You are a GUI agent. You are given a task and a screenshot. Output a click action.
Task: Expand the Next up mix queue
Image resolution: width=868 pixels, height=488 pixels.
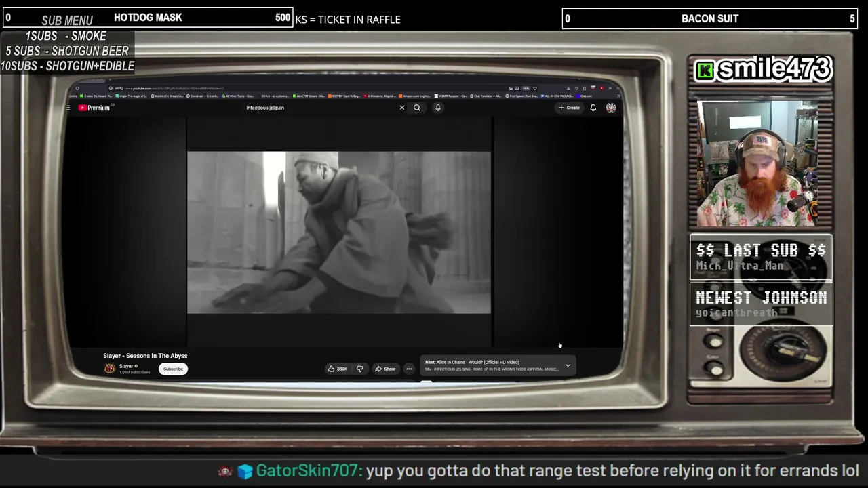[568, 365]
